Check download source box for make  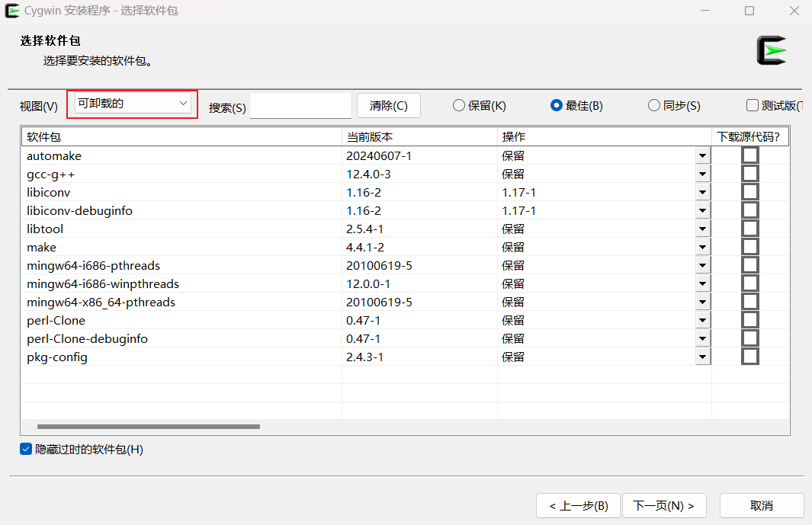(749, 247)
